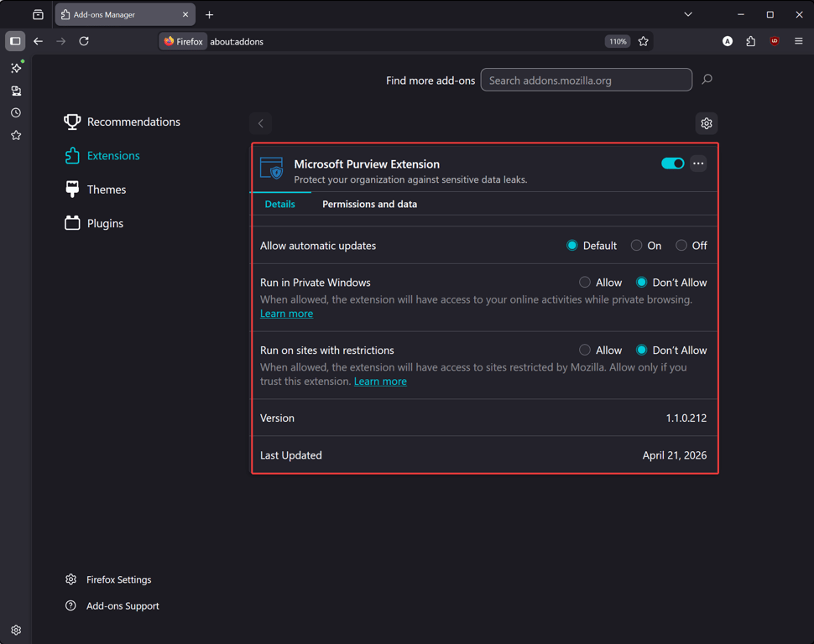This screenshot has width=814, height=644.
Task: Open Add-ons Support link
Action: click(112, 605)
